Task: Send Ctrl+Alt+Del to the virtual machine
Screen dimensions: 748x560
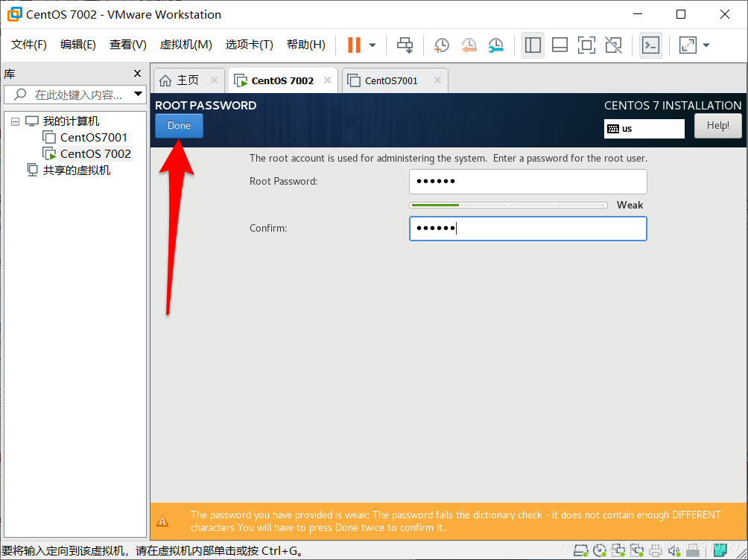Action: coord(405,45)
